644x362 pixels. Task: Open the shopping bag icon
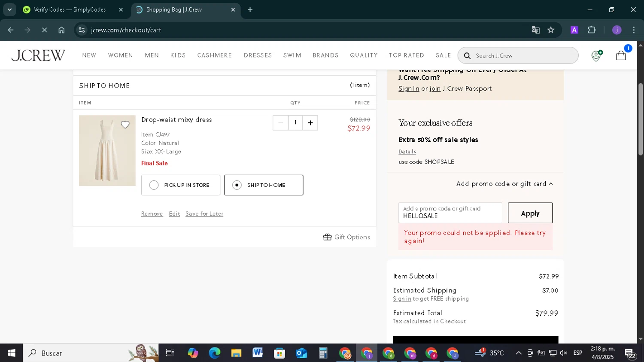click(621, 55)
